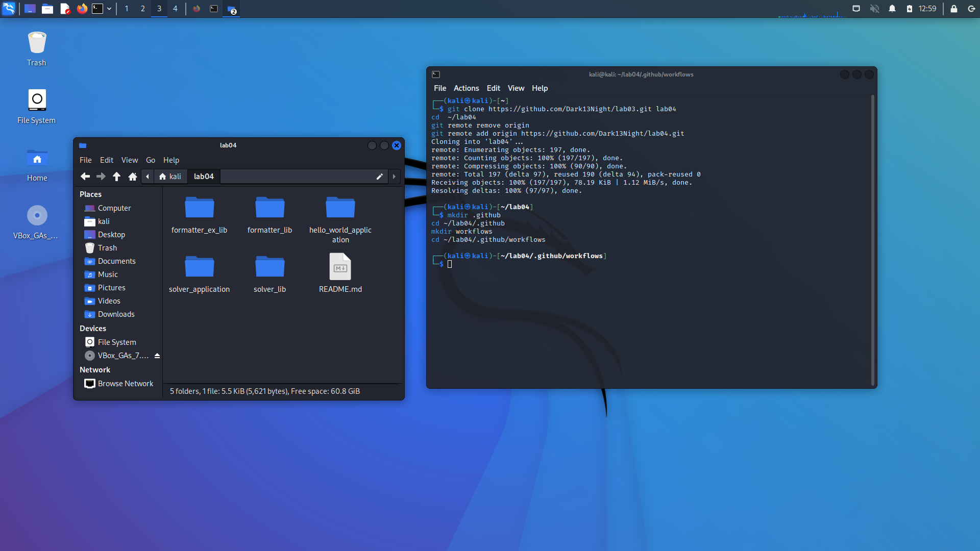The width and height of the screenshot is (980, 551).
Task: Select the kali breadcrumb button
Action: tap(170, 176)
